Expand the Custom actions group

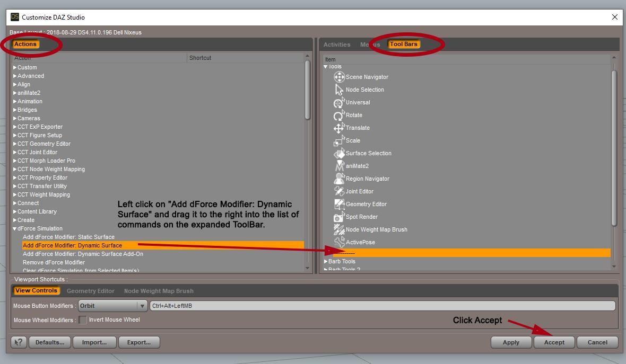[15, 67]
